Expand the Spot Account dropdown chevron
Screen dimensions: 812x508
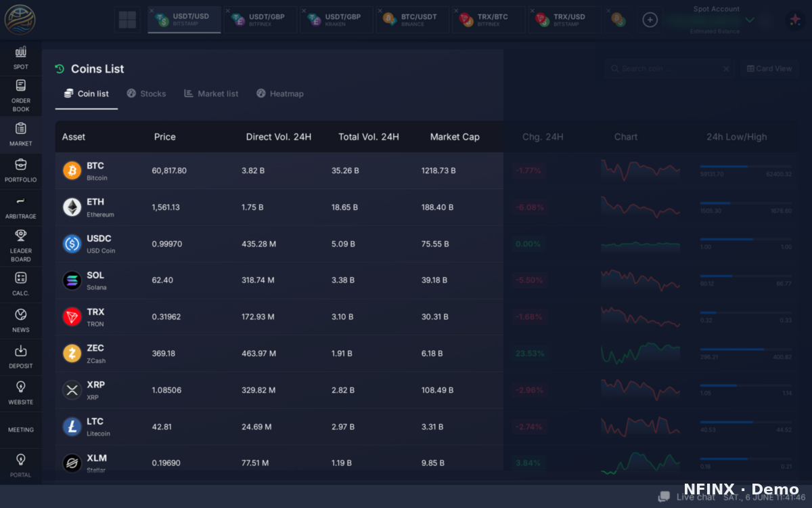[749, 20]
